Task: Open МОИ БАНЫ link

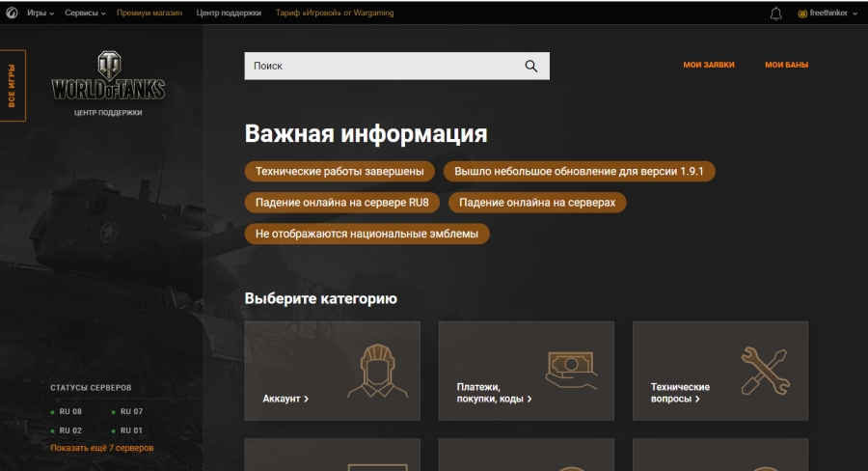Action: pyautogui.click(x=787, y=65)
